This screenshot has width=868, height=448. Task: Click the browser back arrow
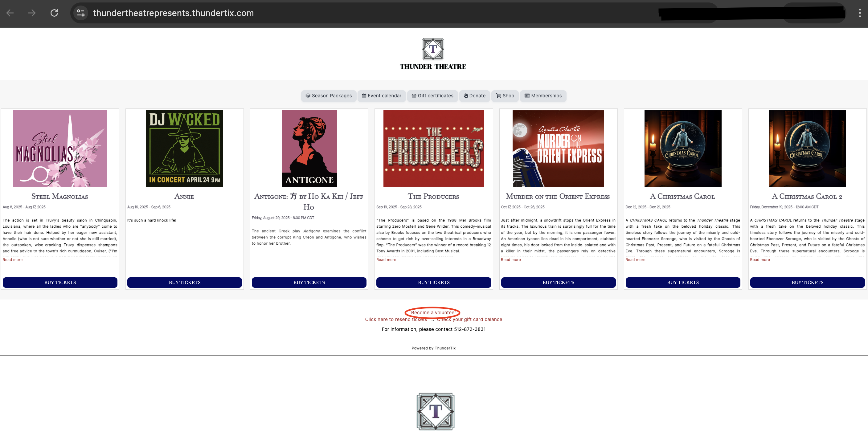click(10, 13)
